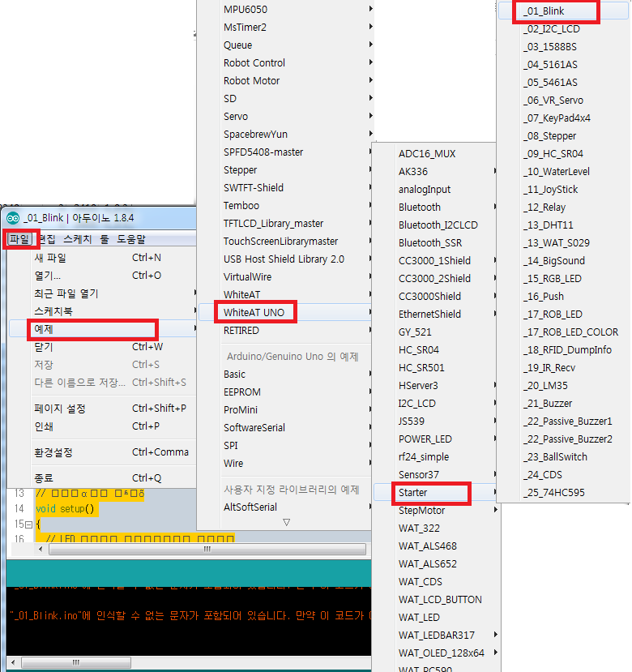Viewport: 632px width, 672px height.
Task: Expand Basic examples submenu
Action: click(285, 375)
